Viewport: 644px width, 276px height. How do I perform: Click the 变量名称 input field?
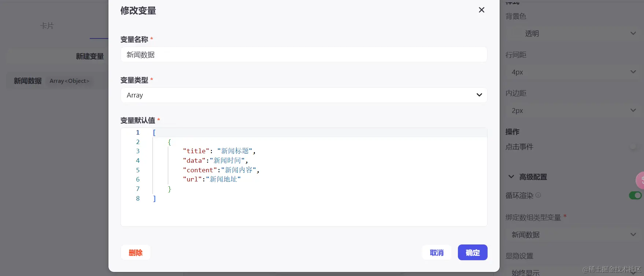(x=304, y=55)
